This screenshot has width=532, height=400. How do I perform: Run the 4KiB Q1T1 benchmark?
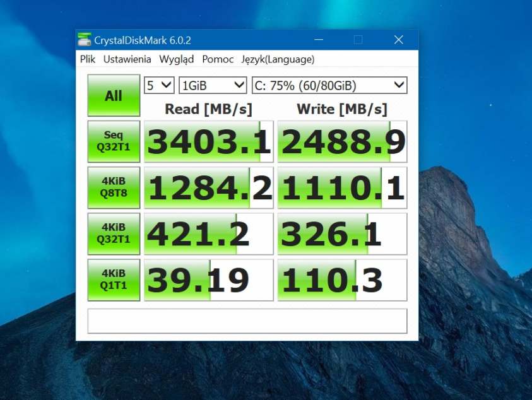113,279
